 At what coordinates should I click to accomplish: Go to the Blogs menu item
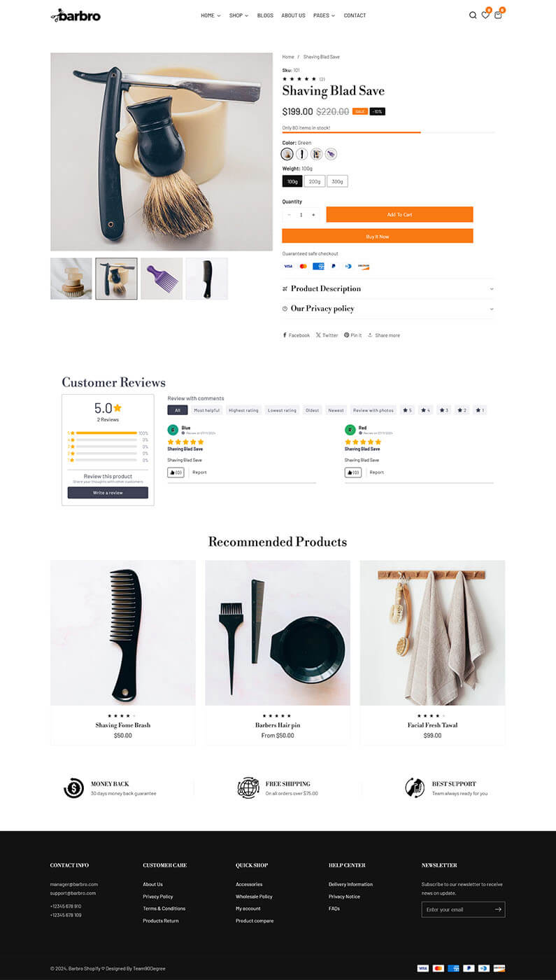coord(265,15)
